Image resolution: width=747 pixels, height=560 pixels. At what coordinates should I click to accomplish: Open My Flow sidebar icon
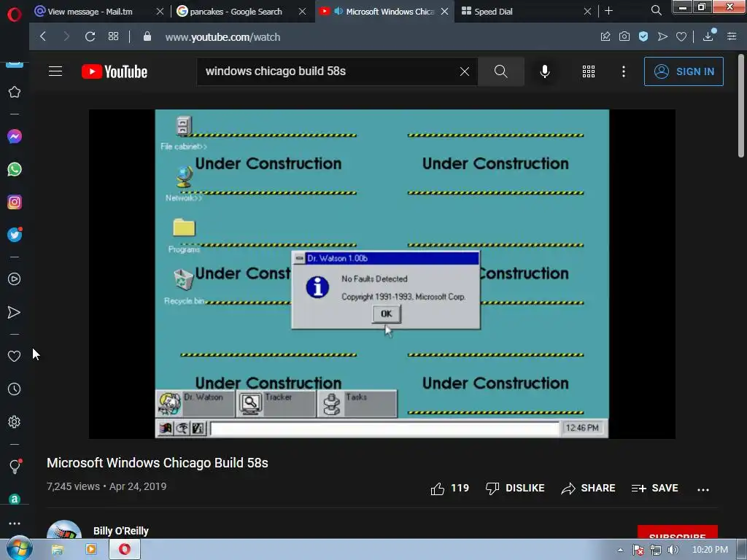pos(15,312)
